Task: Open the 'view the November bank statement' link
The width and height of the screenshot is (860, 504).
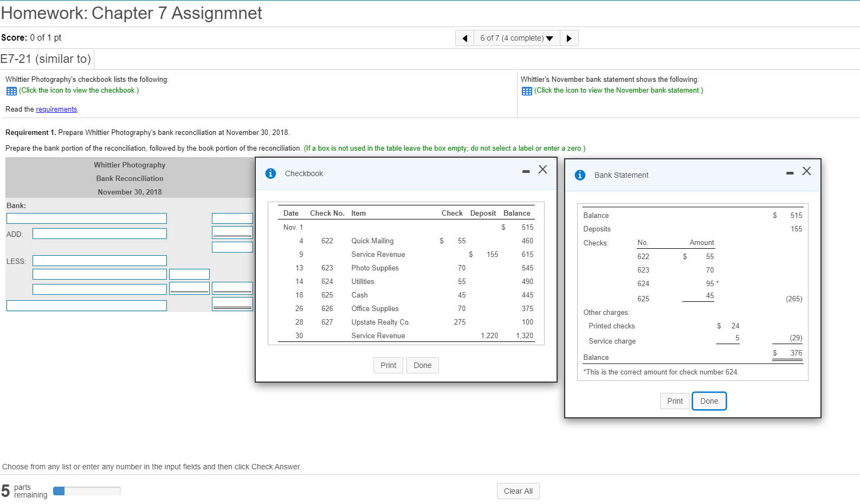Action: pyautogui.click(x=619, y=91)
